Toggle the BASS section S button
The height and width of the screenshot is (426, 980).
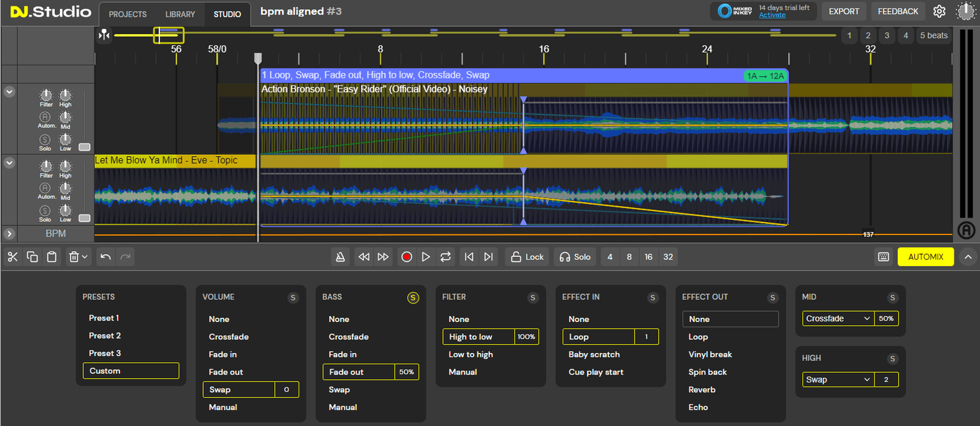click(413, 298)
